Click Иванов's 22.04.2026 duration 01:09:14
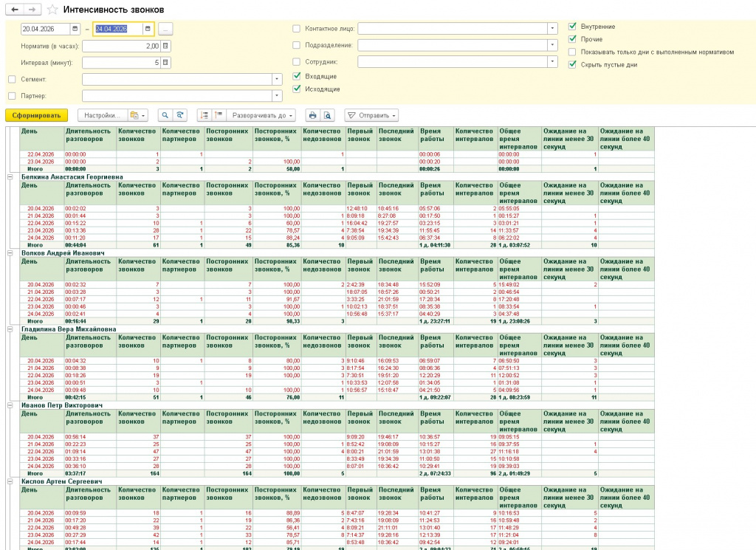 click(x=76, y=452)
